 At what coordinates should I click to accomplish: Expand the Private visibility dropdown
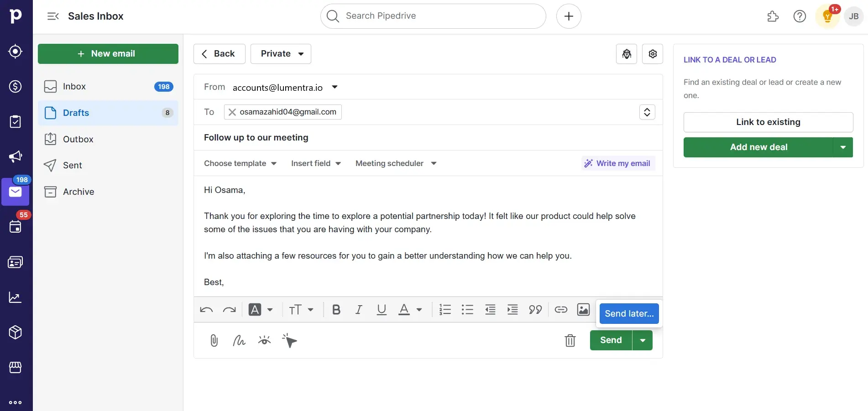pos(280,53)
